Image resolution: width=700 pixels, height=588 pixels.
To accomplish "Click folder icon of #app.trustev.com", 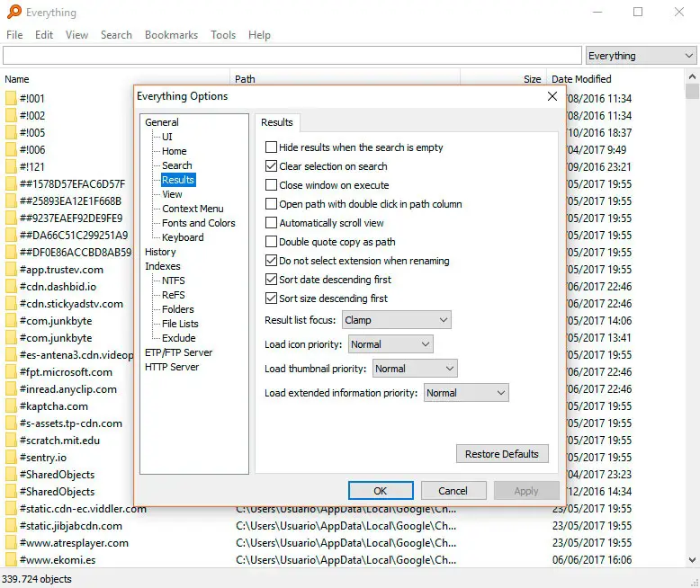I will coord(11,270).
